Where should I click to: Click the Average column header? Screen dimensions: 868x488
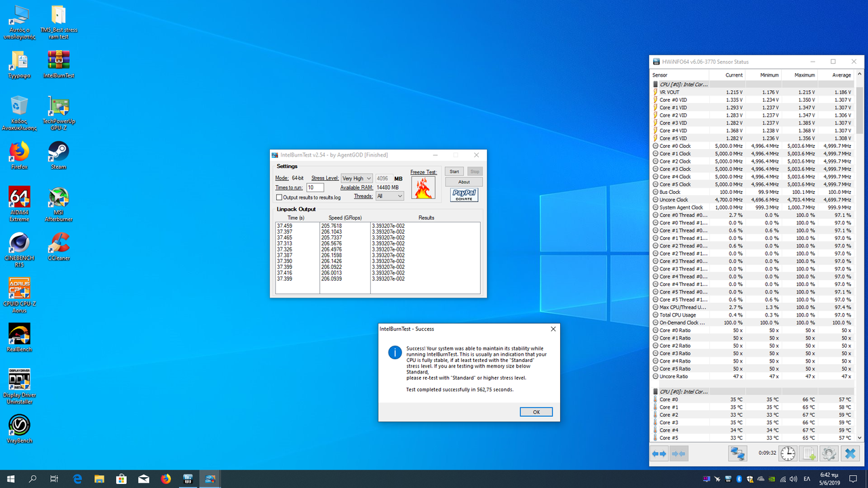click(x=835, y=75)
